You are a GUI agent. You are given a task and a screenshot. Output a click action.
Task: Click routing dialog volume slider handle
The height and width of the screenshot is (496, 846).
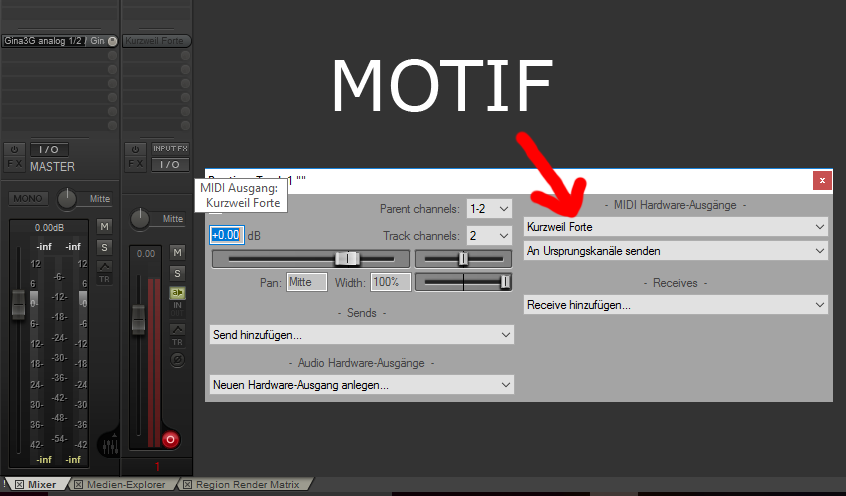point(347,259)
